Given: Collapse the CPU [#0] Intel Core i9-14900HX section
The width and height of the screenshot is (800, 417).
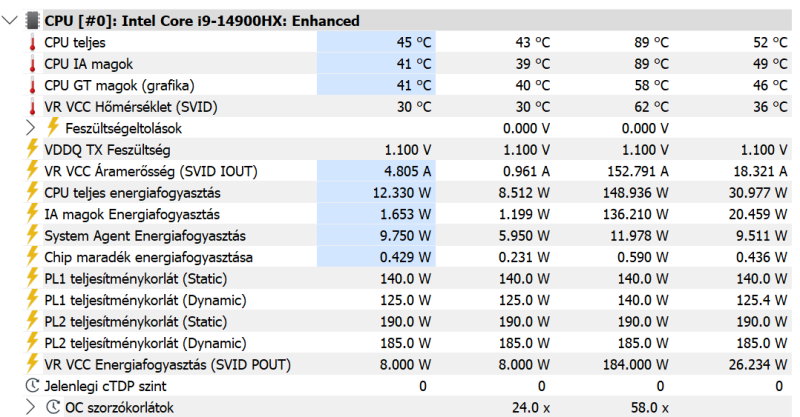Looking at the screenshot, I should pos(10,21).
